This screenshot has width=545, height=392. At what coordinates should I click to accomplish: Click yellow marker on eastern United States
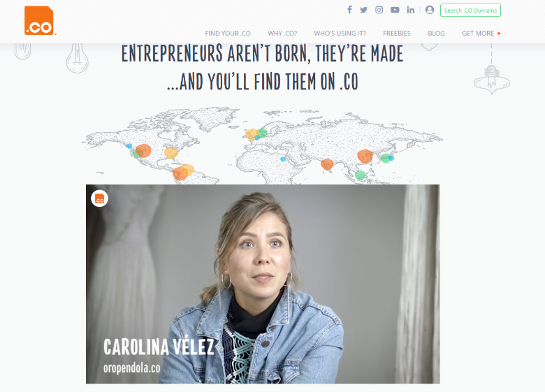point(171,152)
